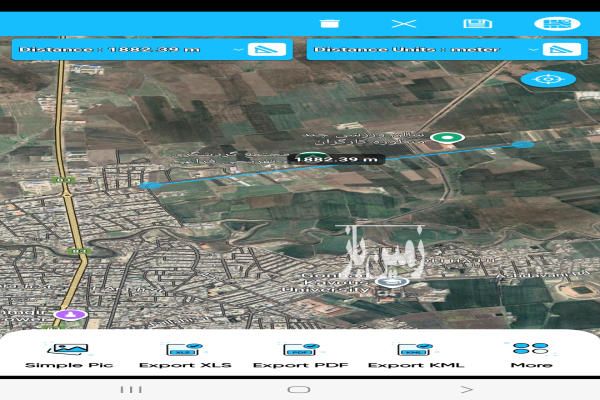600x400 pixels.
Task: Expand the Distance value dropdown arrow
Action: pyautogui.click(x=238, y=49)
